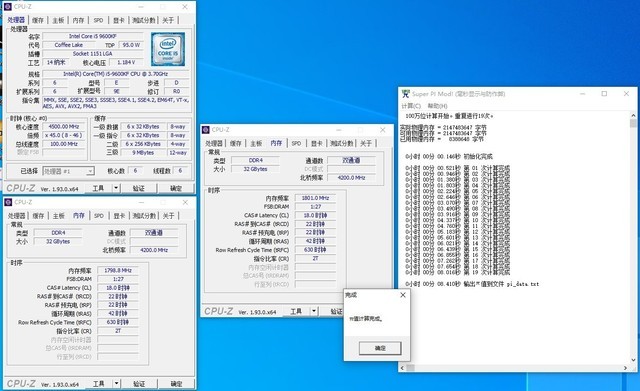Open 测试分数 tab in top CPU-Z window
Screen dimensions: 640x391
pyautogui.click(x=143, y=20)
